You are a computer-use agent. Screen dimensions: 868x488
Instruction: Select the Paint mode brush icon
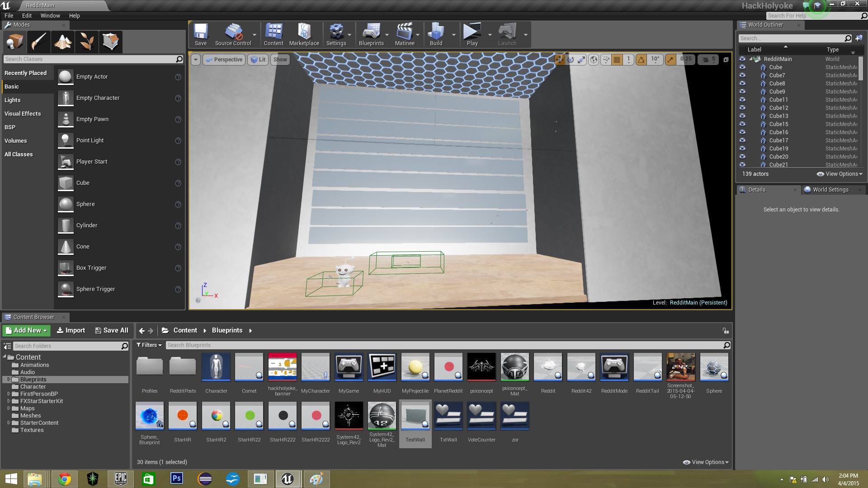(39, 42)
